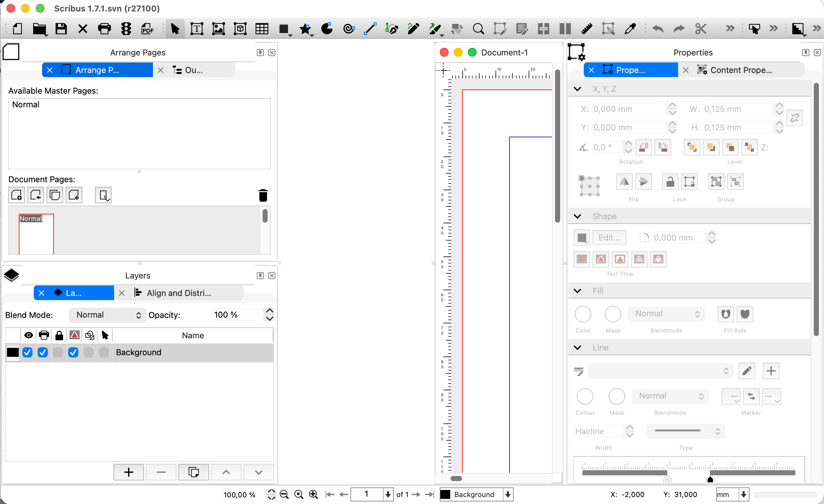Activate the Eye Dropper tool
This screenshot has width=824, height=504.
tap(630, 29)
